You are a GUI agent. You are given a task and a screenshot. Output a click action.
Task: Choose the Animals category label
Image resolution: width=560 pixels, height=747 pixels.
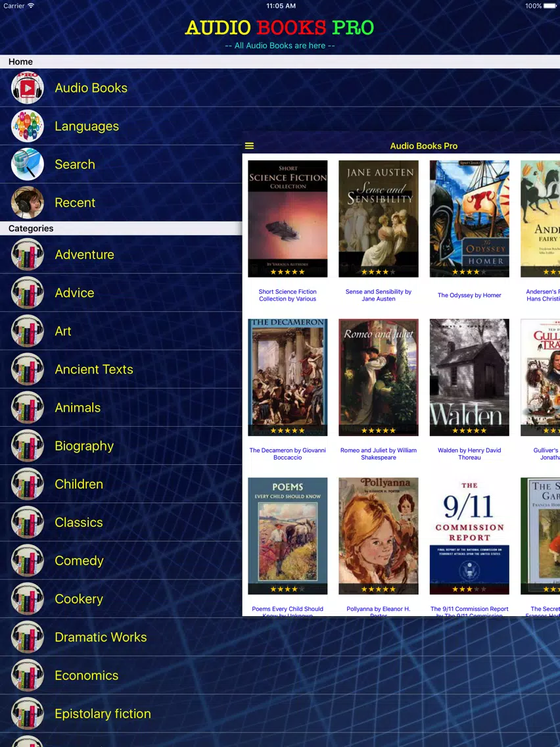click(x=78, y=407)
